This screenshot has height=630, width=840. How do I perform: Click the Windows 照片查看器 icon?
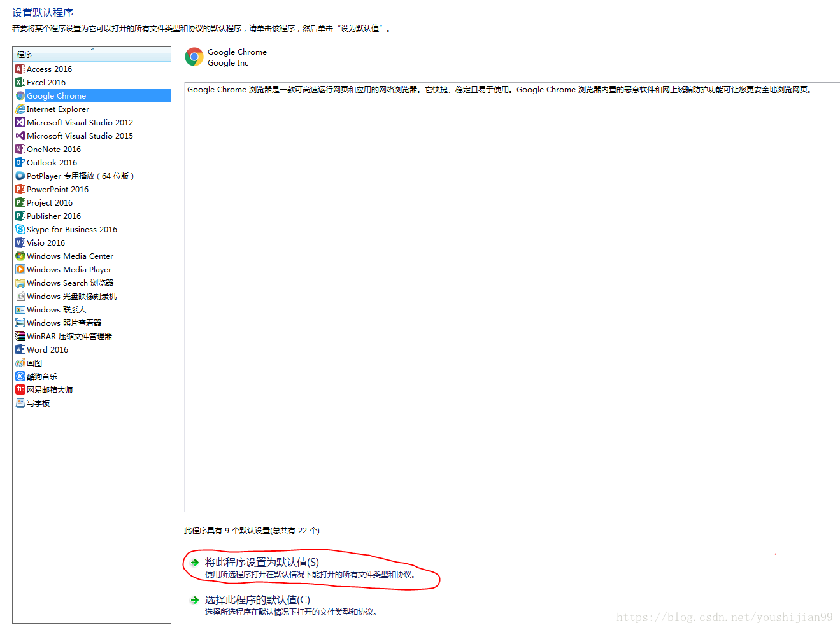tap(20, 323)
